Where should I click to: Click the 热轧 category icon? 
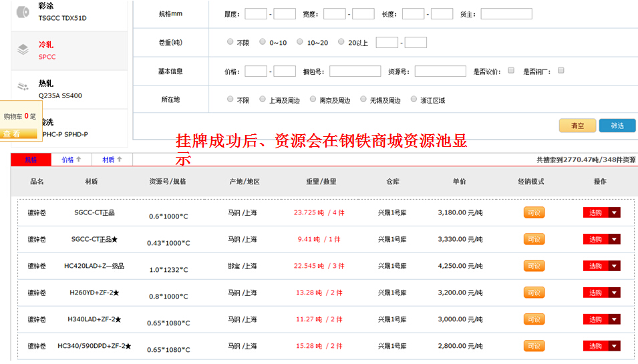click(x=23, y=87)
